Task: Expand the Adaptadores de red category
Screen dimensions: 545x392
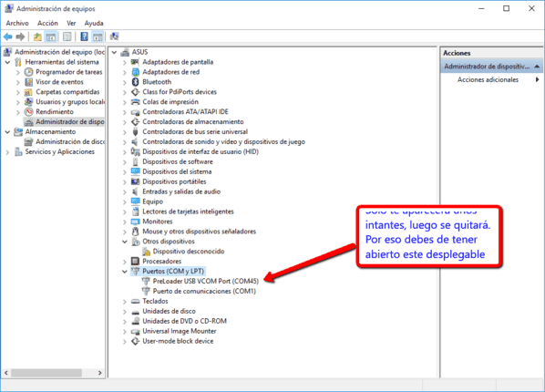Action: click(125, 72)
